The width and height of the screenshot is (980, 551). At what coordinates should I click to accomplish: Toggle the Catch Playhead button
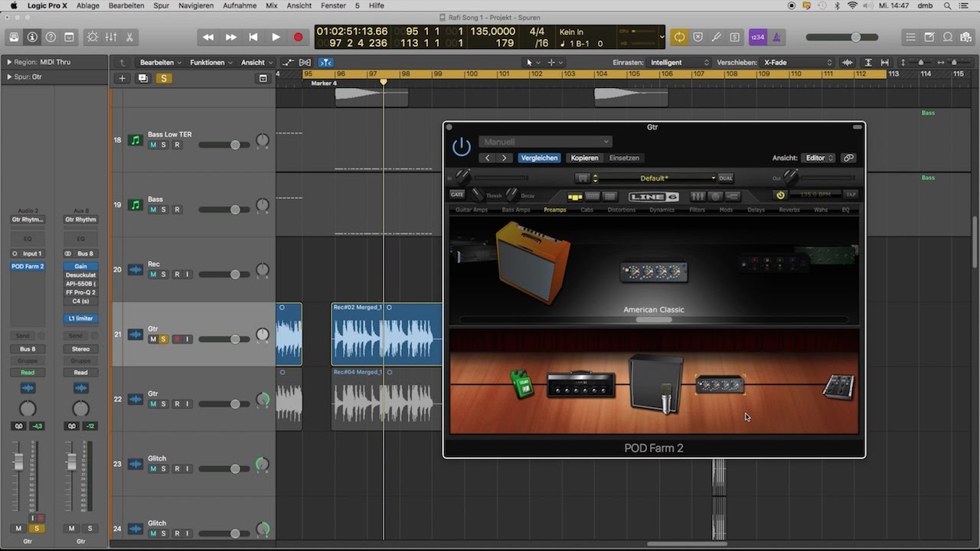pyautogui.click(x=325, y=63)
